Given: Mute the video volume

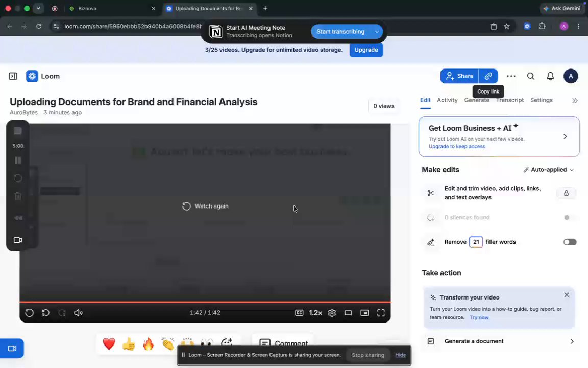Looking at the screenshot, I should (79, 313).
